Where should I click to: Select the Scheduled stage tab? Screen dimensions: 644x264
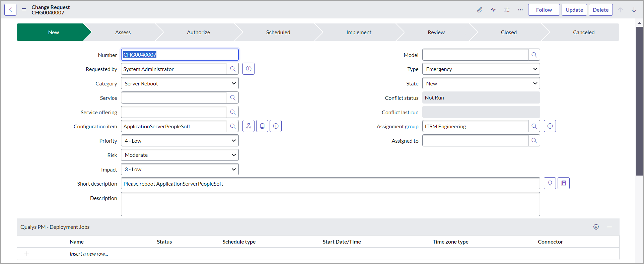(278, 32)
